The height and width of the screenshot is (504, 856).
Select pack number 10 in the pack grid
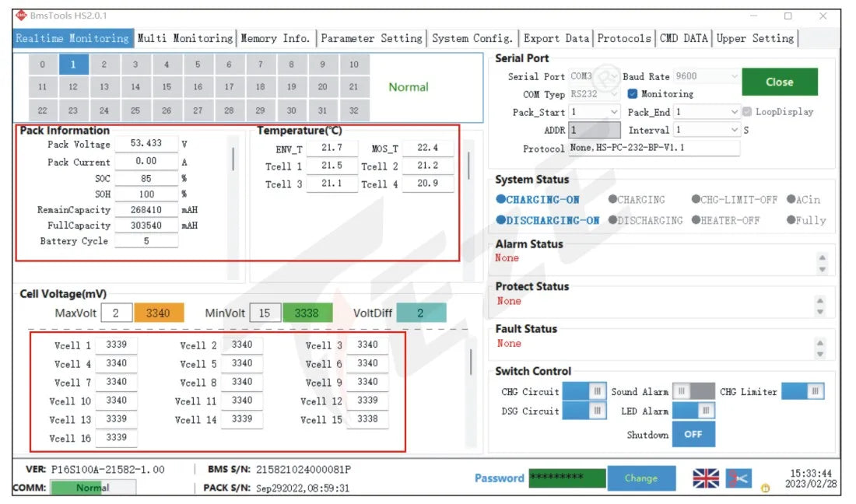pos(353,65)
